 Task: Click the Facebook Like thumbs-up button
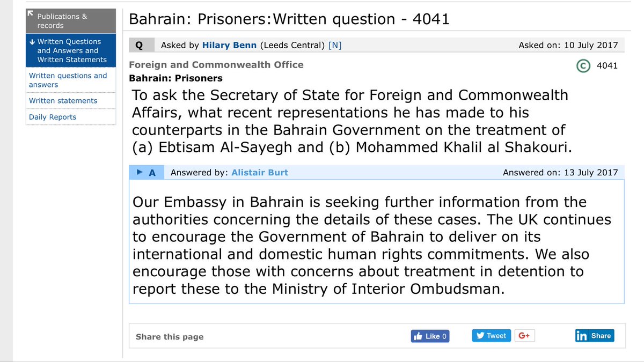[430, 336]
